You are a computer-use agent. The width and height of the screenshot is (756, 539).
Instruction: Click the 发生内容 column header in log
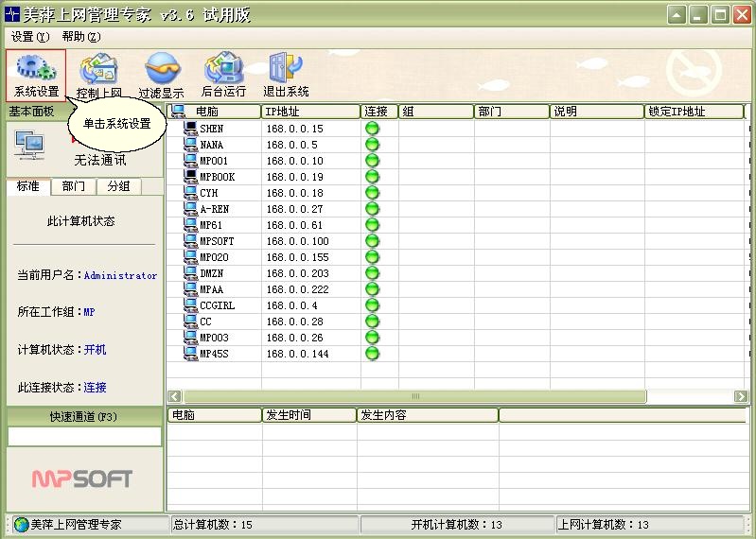(x=428, y=415)
